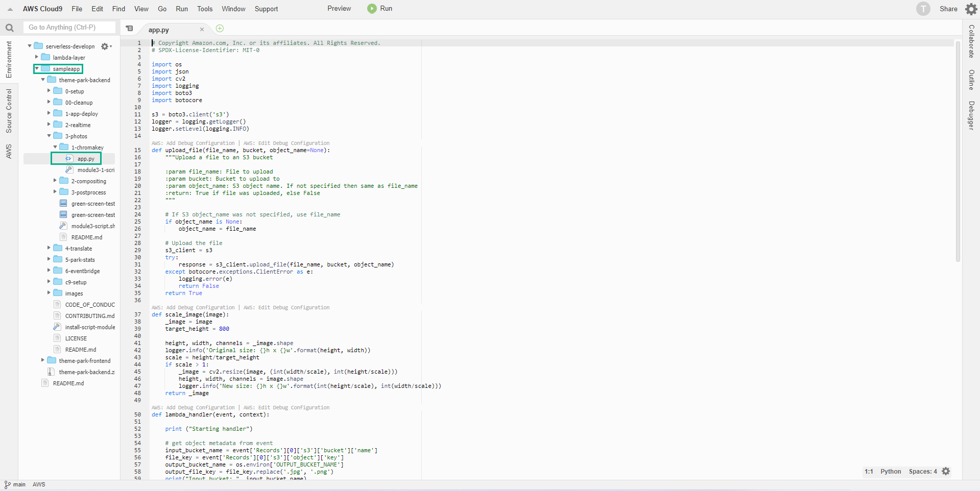Click the install-script-module file icon
Viewport: 980px width, 491px height.
[57, 327]
